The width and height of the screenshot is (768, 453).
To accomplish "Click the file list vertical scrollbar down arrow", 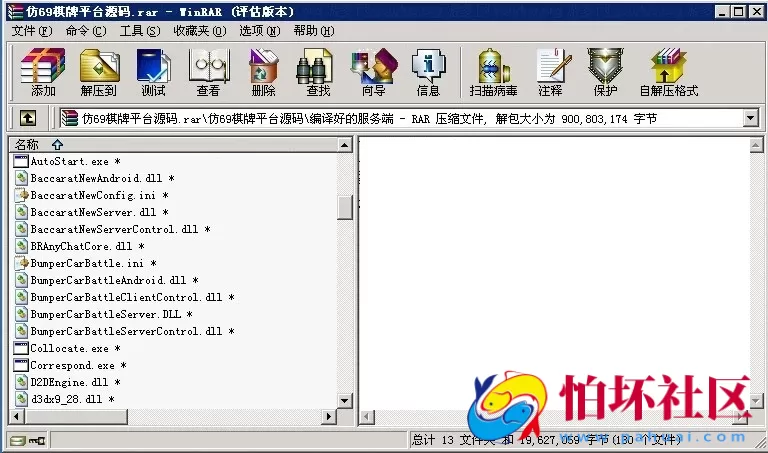I will [x=345, y=401].
